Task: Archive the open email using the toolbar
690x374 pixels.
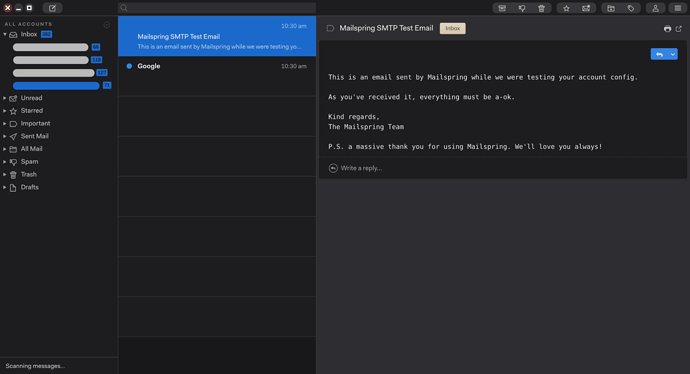Action: pyautogui.click(x=502, y=8)
